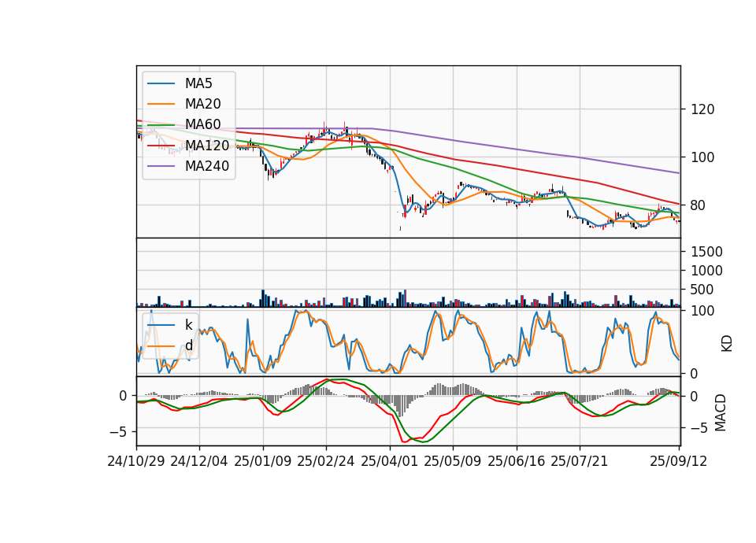Click the 120 price axis tick label
The image size is (756, 543).
[702, 109]
